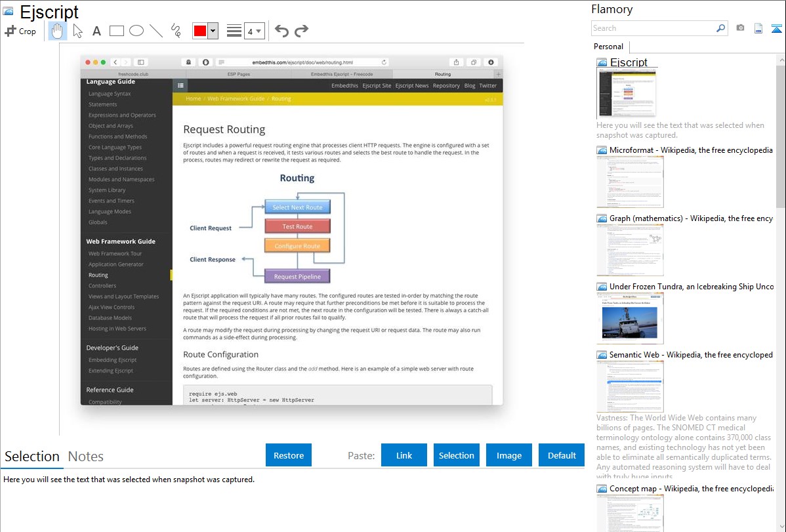The image size is (786, 532).
Task: Select the straight line drawing tool
Action: coord(156,31)
